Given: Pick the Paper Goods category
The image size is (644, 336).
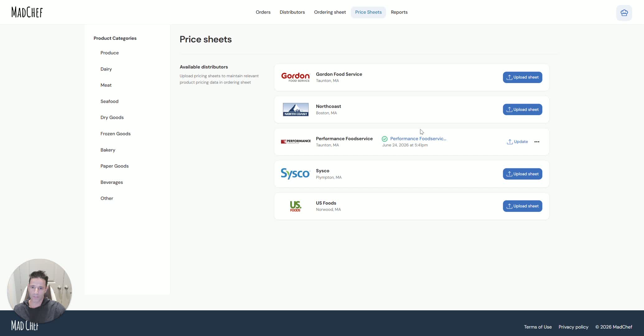Looking at the screenshot, I should point(114,166).
